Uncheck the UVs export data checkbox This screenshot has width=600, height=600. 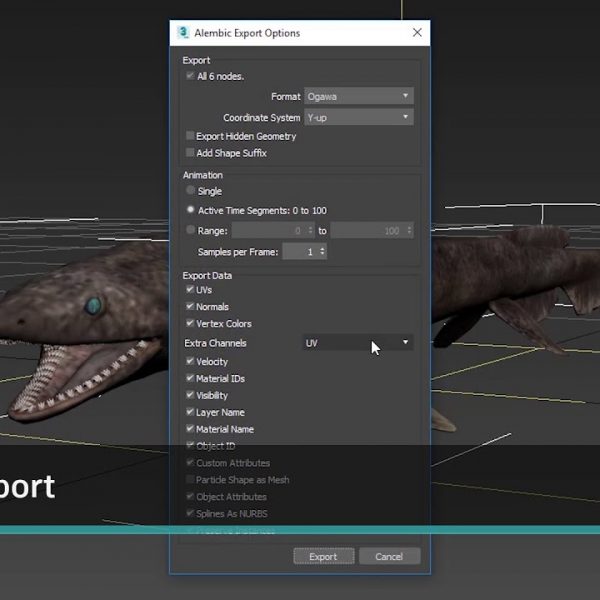pyautogui.click(x=190, y=290)
